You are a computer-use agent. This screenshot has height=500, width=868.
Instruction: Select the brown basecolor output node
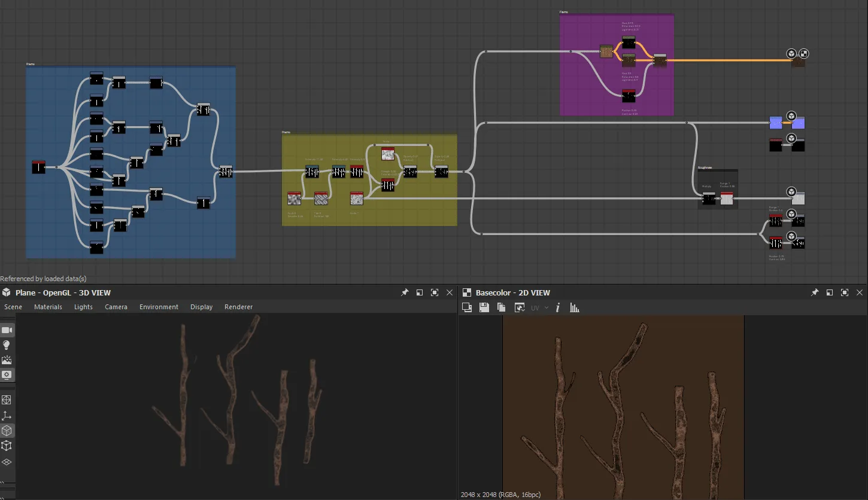pyautogui.click(x=798, y=61)
